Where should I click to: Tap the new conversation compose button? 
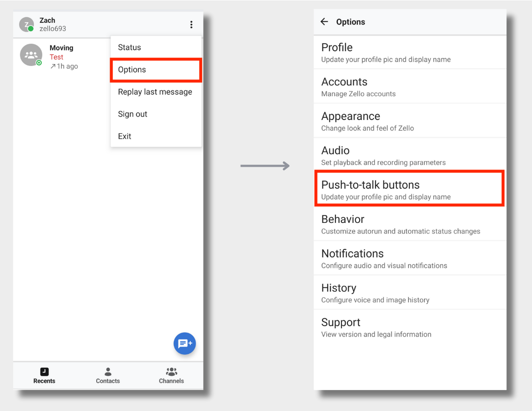[x=184, y=344]
